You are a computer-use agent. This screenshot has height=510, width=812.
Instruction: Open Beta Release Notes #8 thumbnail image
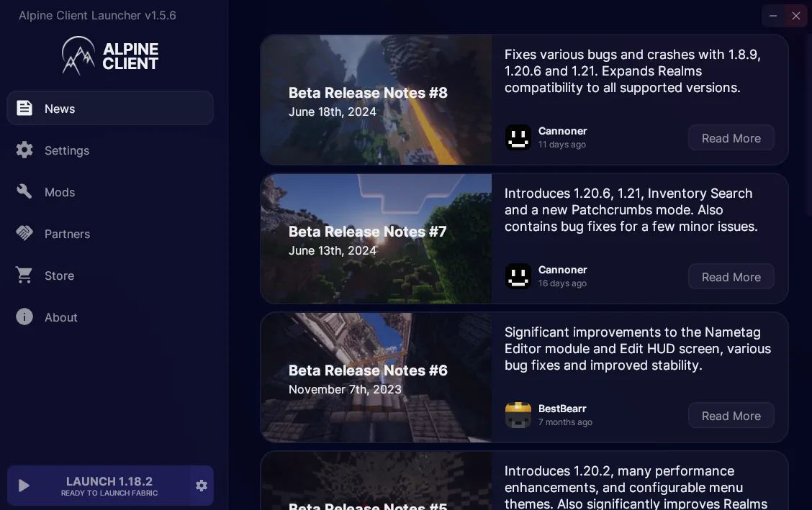(376, 100)
